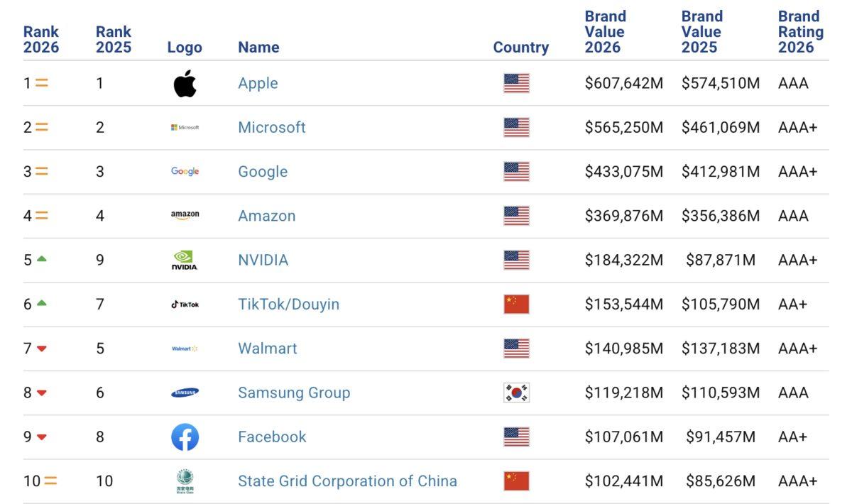852x504 pixels.
Task: Open the Walmart brand link
Action: (x=267, y=349)
